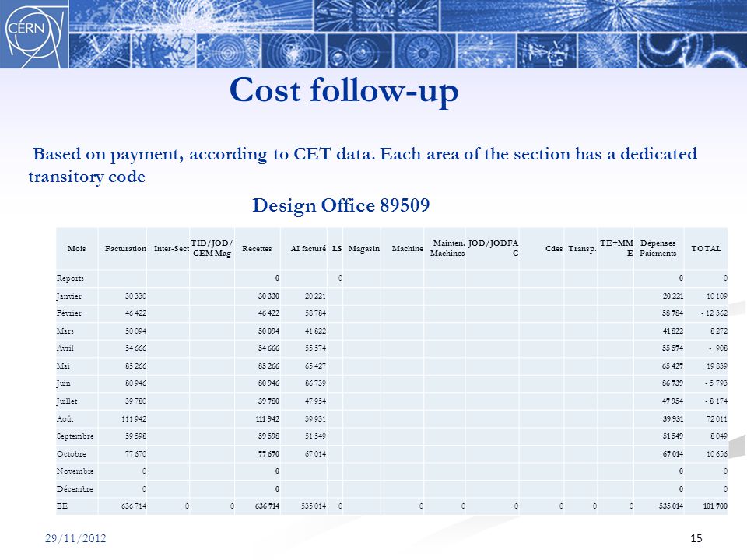Click the 'Octobre' row label
747x560 pixels.
click(x=72, y=453)
